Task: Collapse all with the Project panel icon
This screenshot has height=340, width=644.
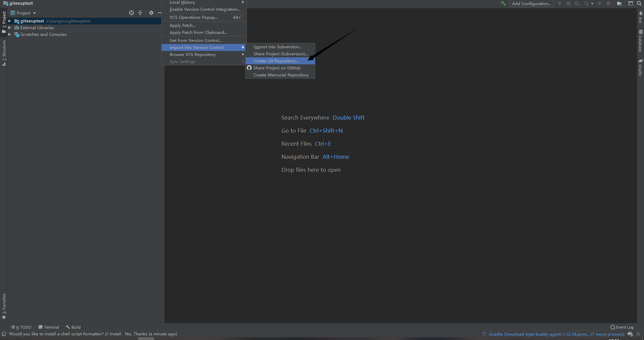Action: coord(140,13)
